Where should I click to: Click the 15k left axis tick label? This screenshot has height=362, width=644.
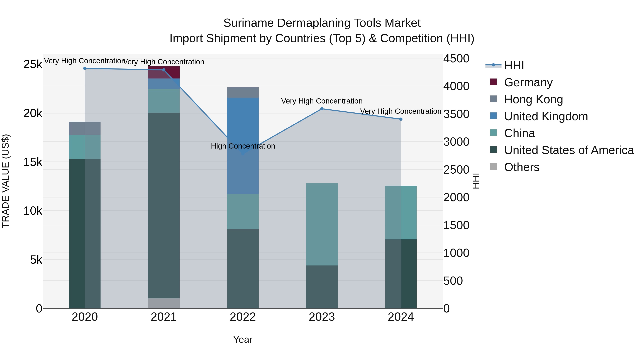click(33, 162)
